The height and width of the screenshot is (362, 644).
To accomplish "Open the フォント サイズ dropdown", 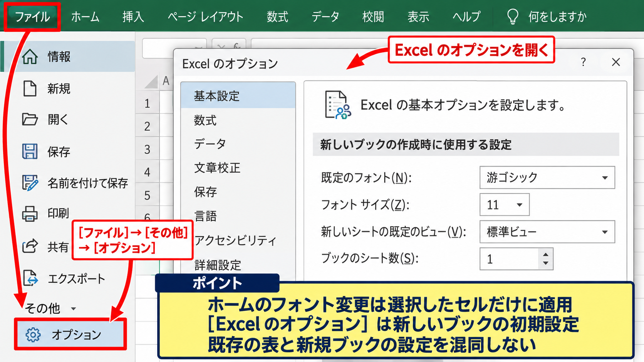I will tap(520, 205).
